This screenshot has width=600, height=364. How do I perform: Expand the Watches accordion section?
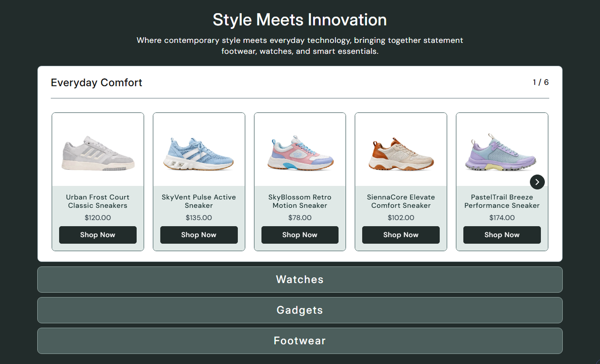[300, 280]
